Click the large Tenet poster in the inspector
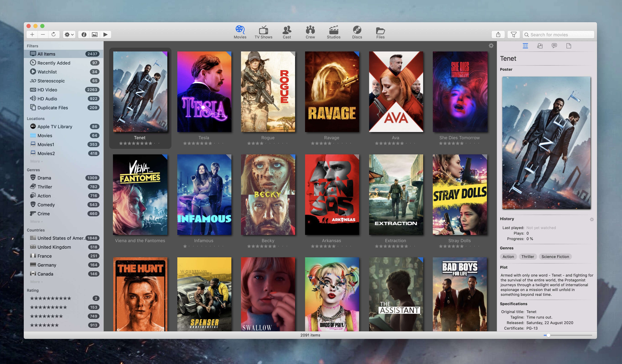 tap(546, 143)
